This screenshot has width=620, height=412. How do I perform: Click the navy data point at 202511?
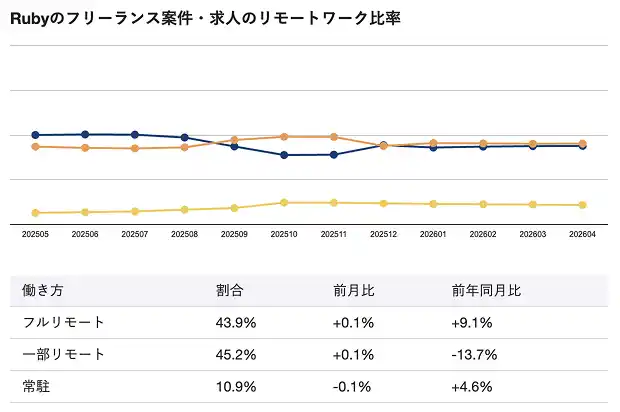point(334,155)
